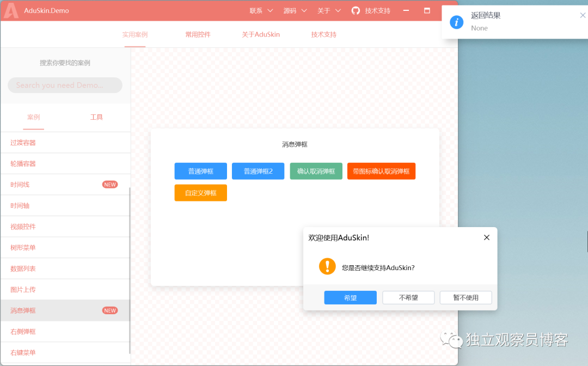Close the 欢迎使用AduSkin! dialog

click(x=487, y=237)
